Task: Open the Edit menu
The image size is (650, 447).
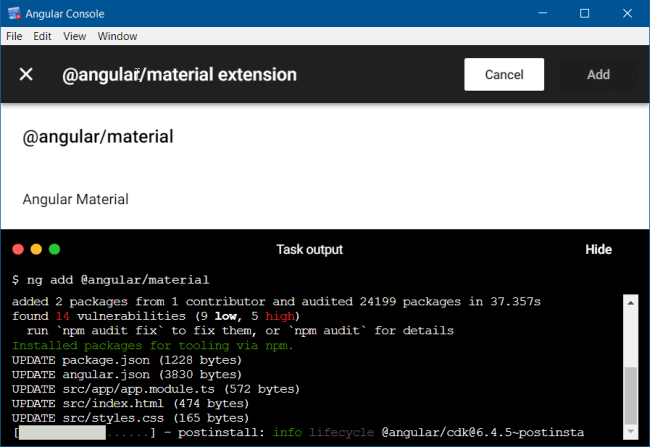Action: click(42, 36)
